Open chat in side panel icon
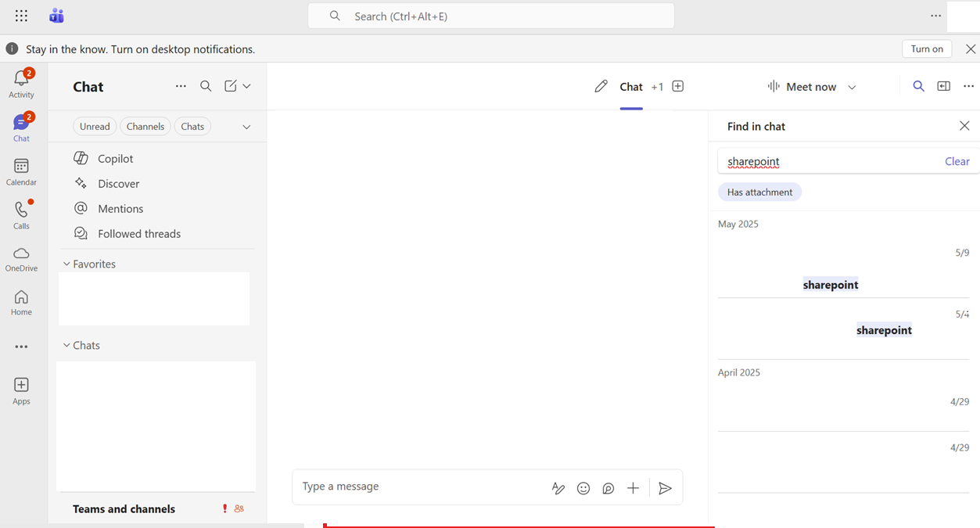980x528 pixels. [x=944, y=86]
